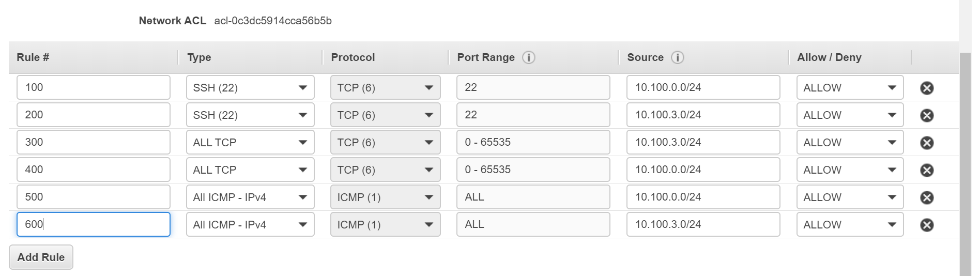The width and height of the screenshot is (980, 276).
Task: Delete rule 200 using the X icon
Action: (927, 115)
